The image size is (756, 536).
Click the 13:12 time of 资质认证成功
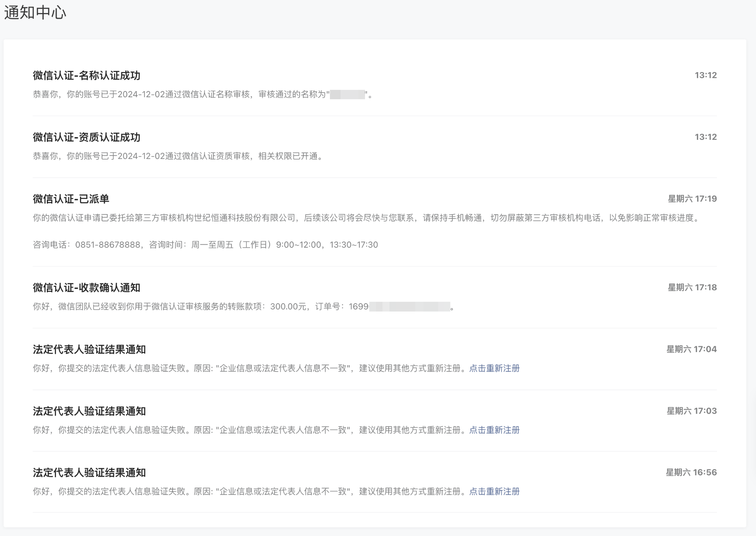706,137
